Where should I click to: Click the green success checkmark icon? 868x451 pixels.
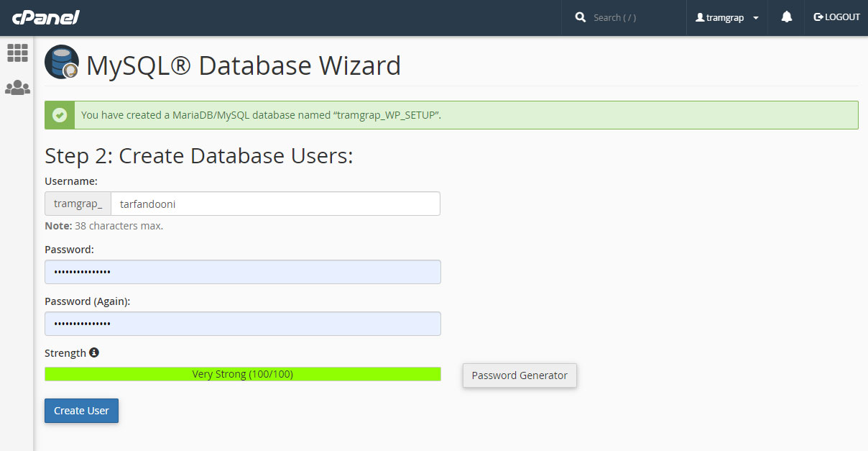click(60, 115)
